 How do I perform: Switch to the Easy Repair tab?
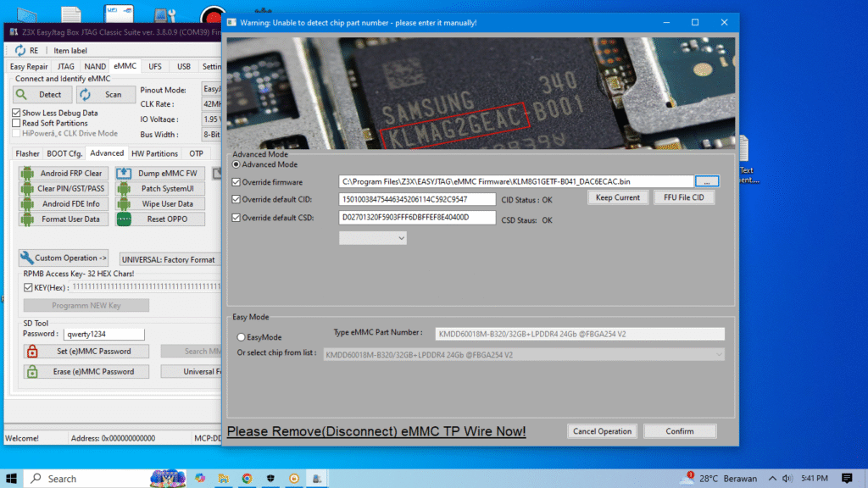click(x=29, y=66)
